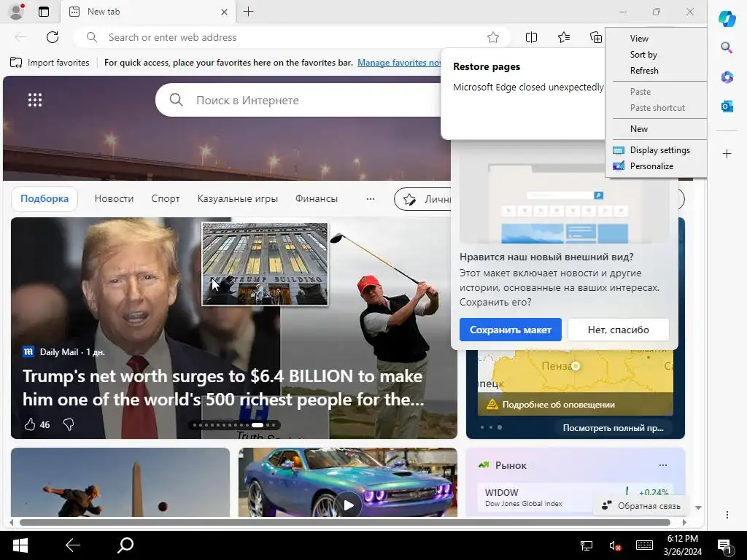Open the Favorites list icon
747x560 pixels.
pos(564,37)
